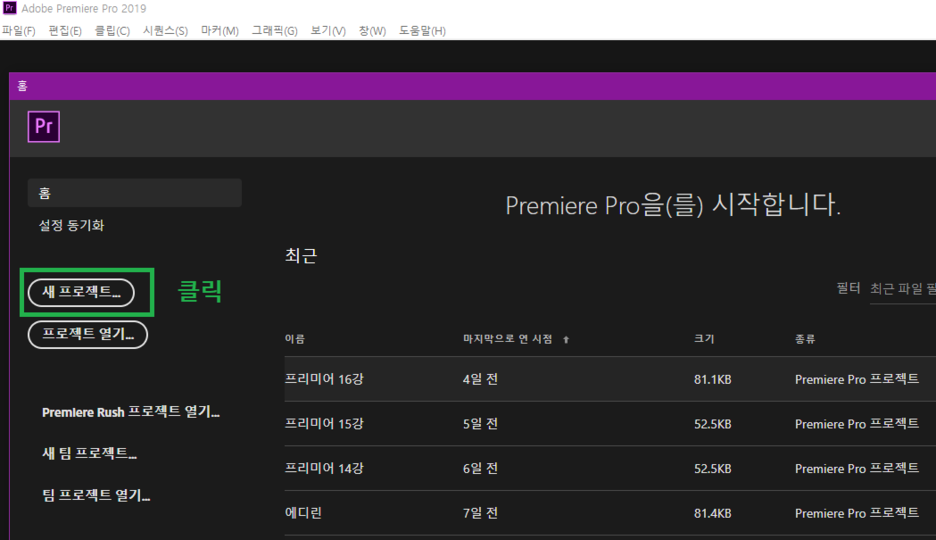This screenshot has height=540, width=936.
Task: Click the type cell in 프리미어 16강 row
Action: (857, 379)
